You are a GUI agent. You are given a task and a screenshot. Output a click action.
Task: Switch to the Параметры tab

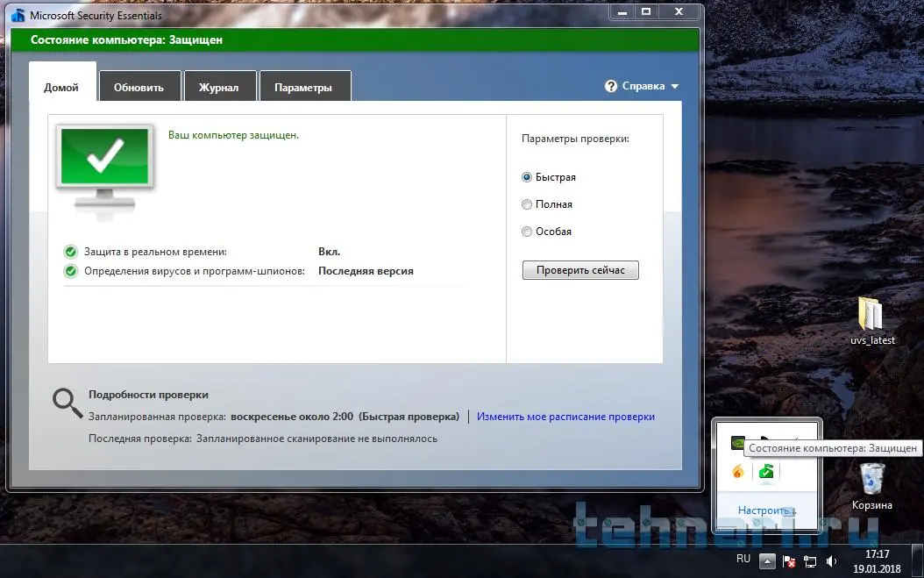point(304,88)
